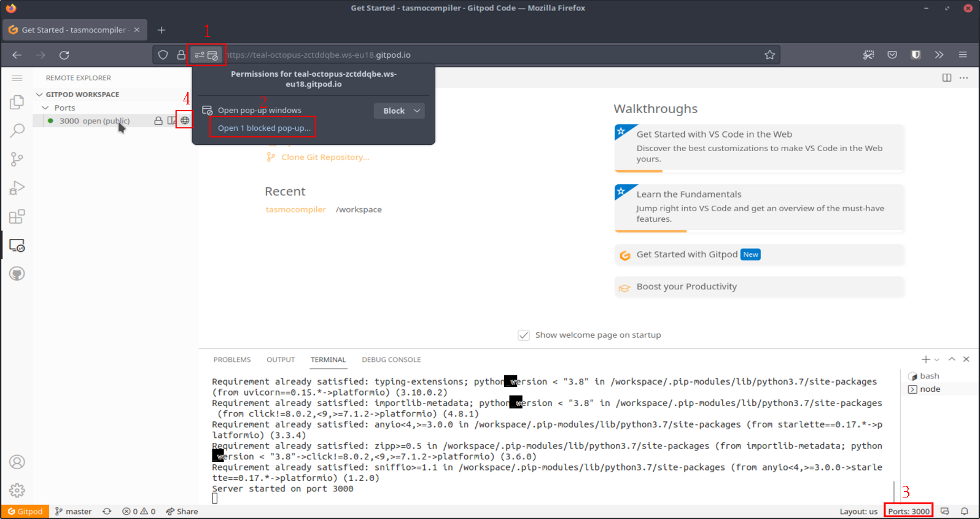Open the Pocket save icon

(x=892, y=55)
